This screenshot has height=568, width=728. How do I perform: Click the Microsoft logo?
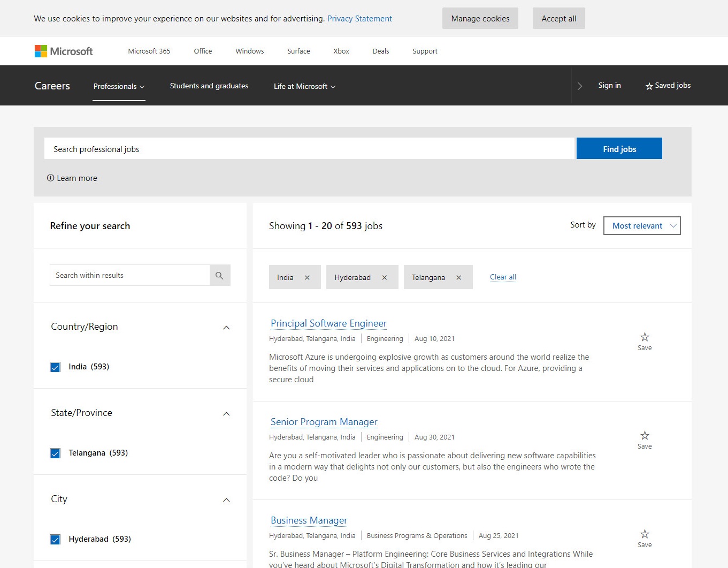pyautogui.click(x=63, y=51)
